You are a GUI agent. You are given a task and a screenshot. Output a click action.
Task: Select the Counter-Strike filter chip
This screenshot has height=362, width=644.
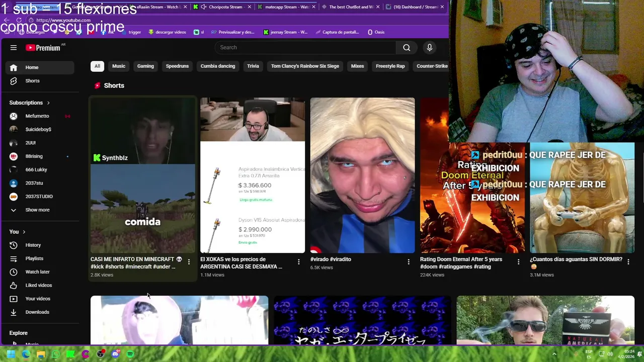(431, 66)
